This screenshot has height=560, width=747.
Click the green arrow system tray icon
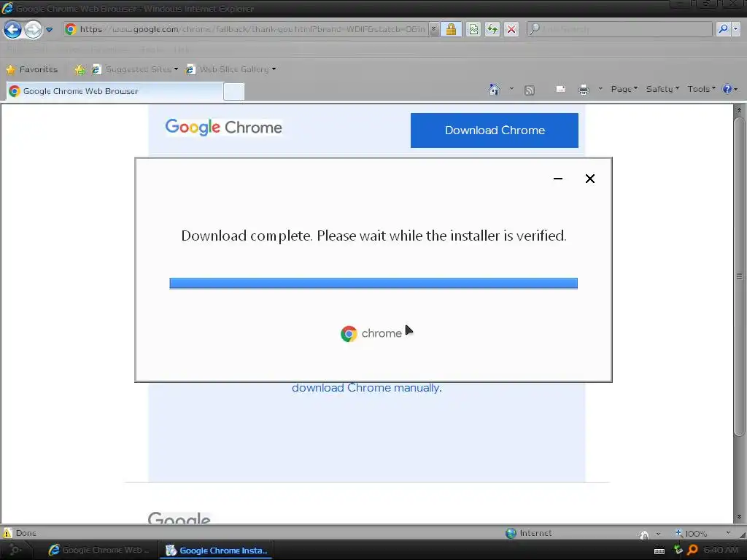[x=678, y=550]
